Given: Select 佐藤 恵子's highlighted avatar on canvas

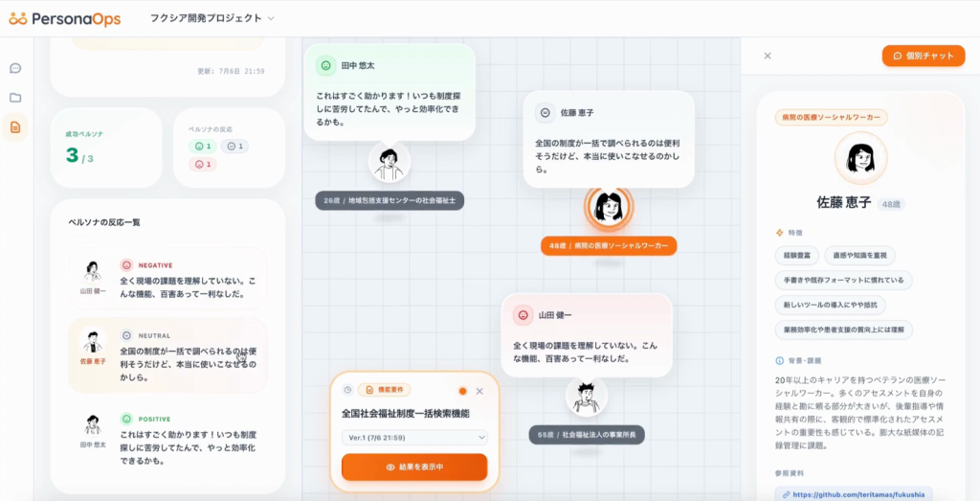Looking at the screenshot, I should point(609,207).
